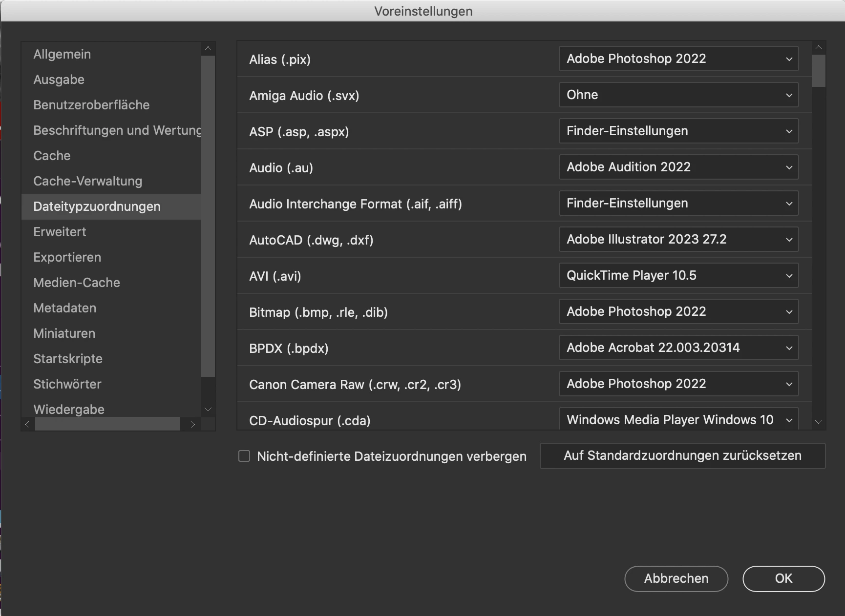
Task: Open Beschriftungen und Wertungen section
Action: tap(111, 130)
